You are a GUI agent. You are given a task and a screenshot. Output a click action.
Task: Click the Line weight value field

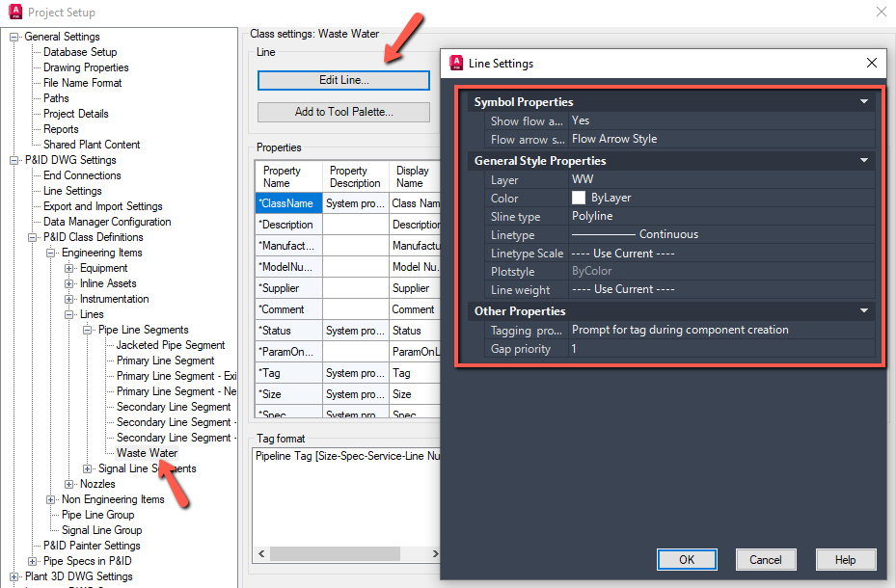721,289
